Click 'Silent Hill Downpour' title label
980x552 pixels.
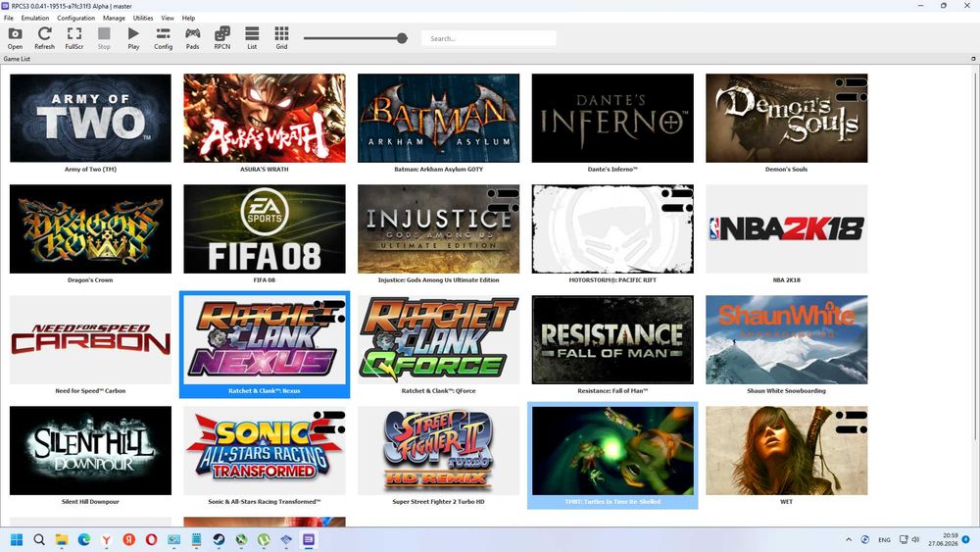tap(90, 501)
